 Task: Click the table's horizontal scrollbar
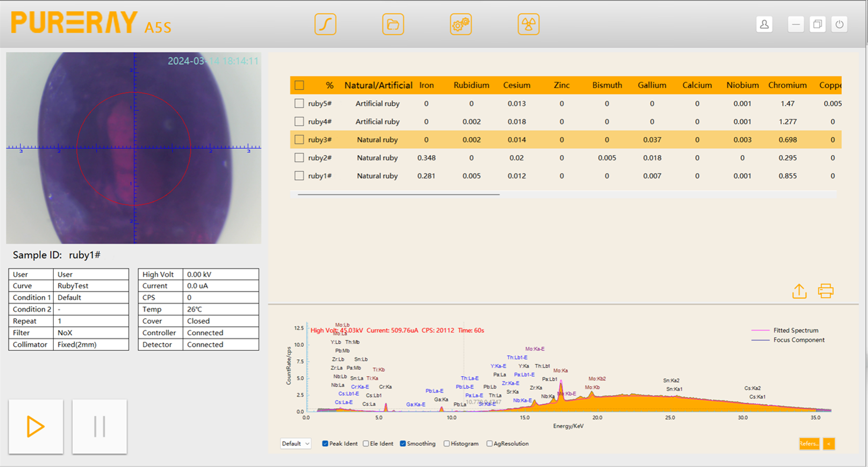pos(398,194)
